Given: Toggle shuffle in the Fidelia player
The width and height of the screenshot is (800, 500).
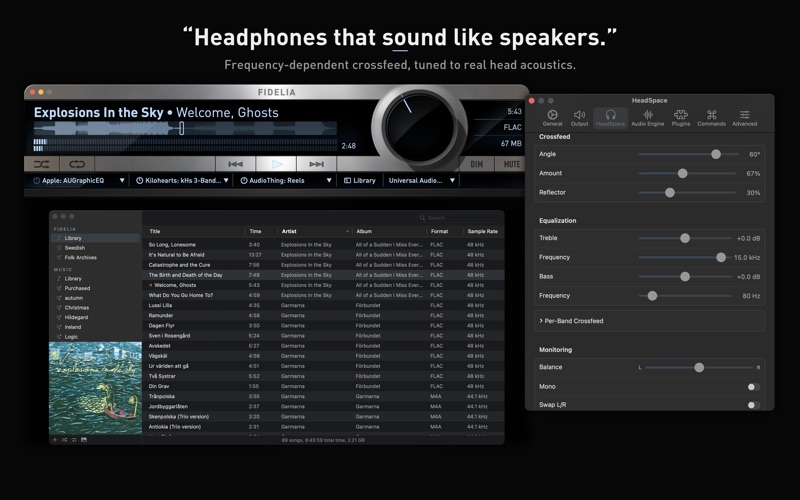Looking at the screenshot, I should (42, 164).
